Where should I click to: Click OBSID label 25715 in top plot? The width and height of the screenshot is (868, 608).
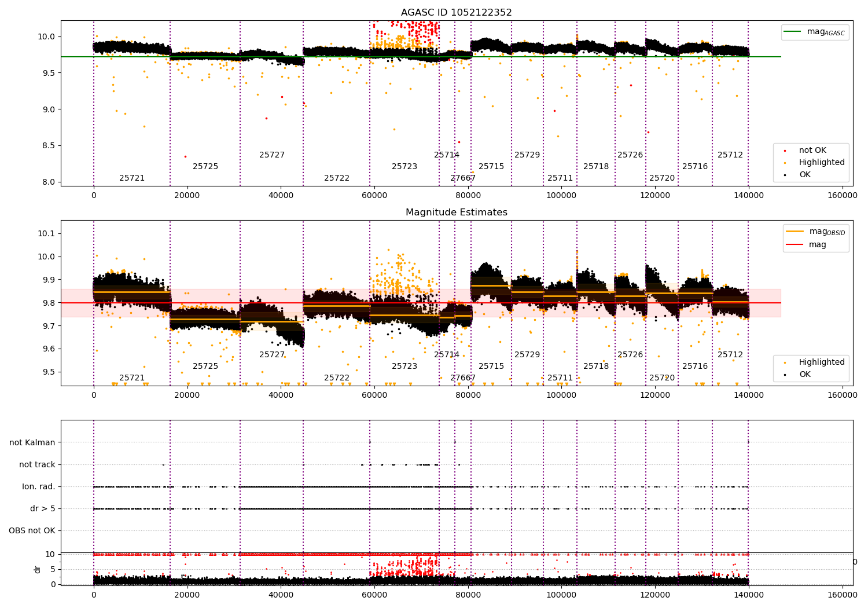491,167
